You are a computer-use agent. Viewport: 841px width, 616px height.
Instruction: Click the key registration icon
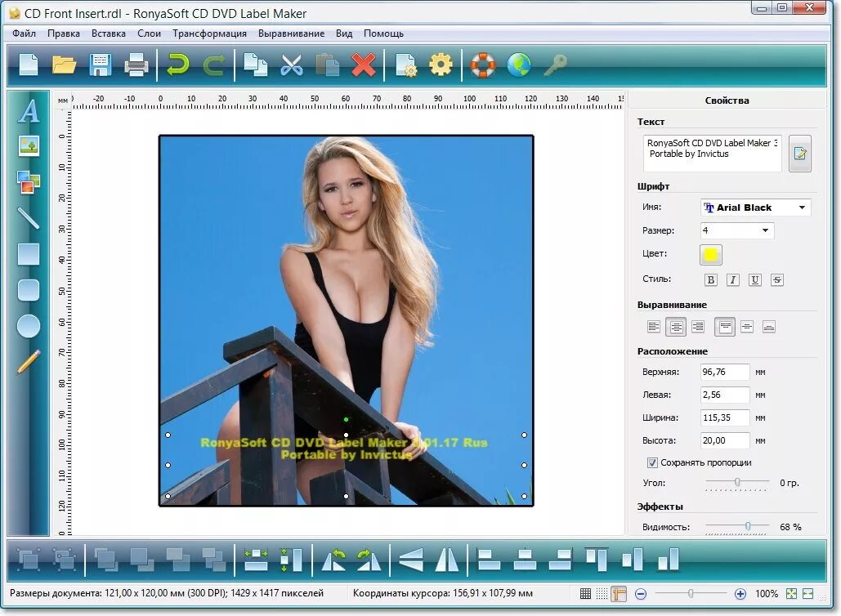coord(555,65)
